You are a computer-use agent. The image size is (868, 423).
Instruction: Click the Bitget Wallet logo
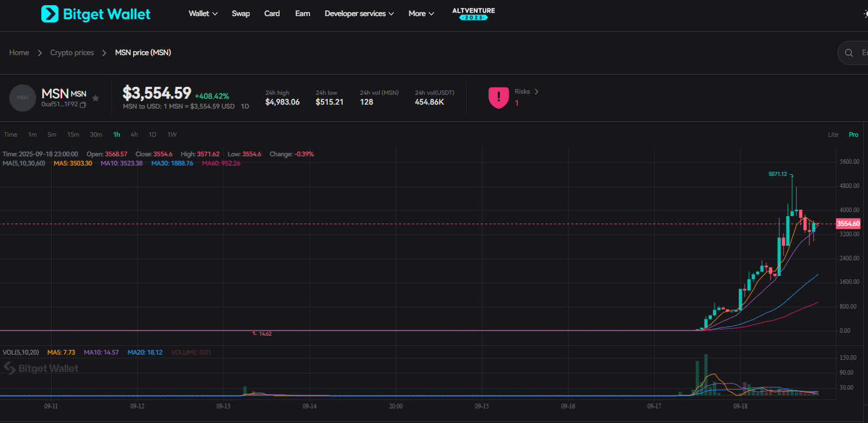point(96,14)
